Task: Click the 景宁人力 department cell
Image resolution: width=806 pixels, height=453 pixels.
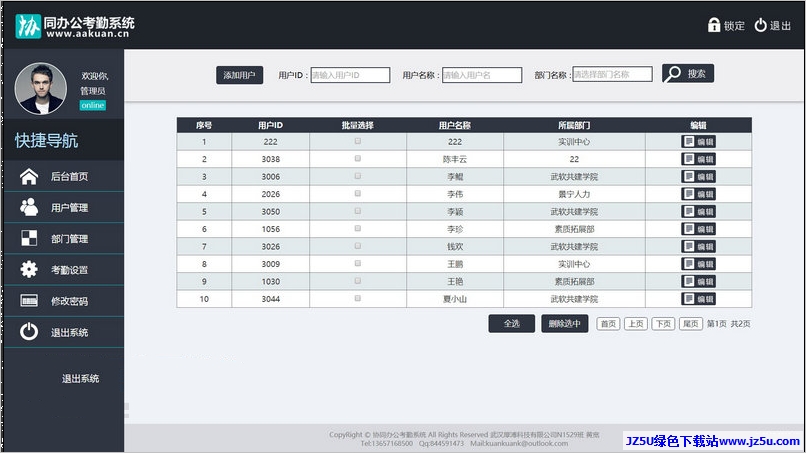Action: [x=574, y=194]
